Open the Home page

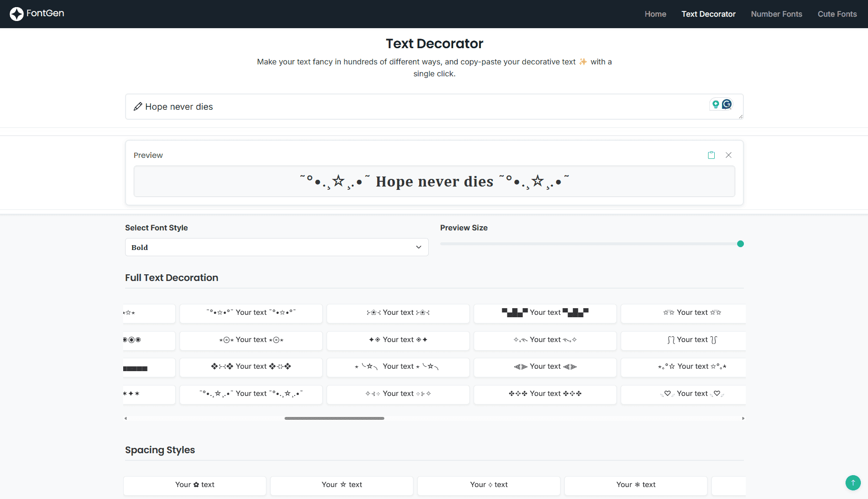click(x=655, y=14)
